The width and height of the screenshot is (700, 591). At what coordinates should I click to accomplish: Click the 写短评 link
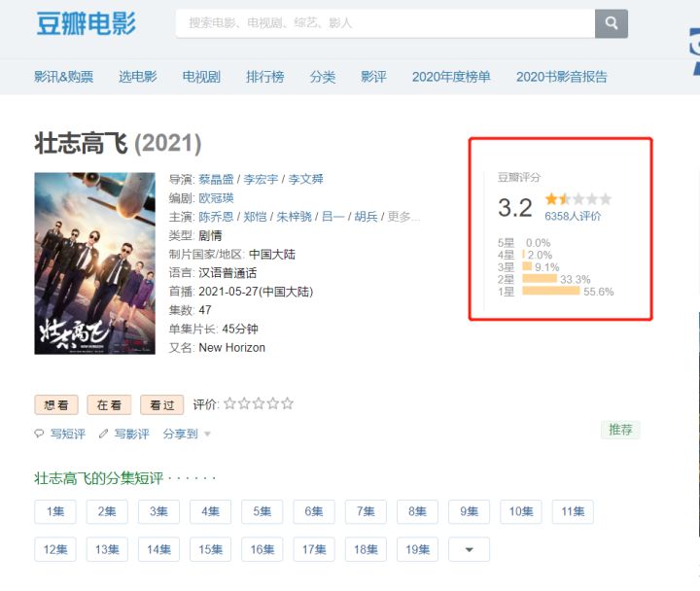click(x=67, y=434)
